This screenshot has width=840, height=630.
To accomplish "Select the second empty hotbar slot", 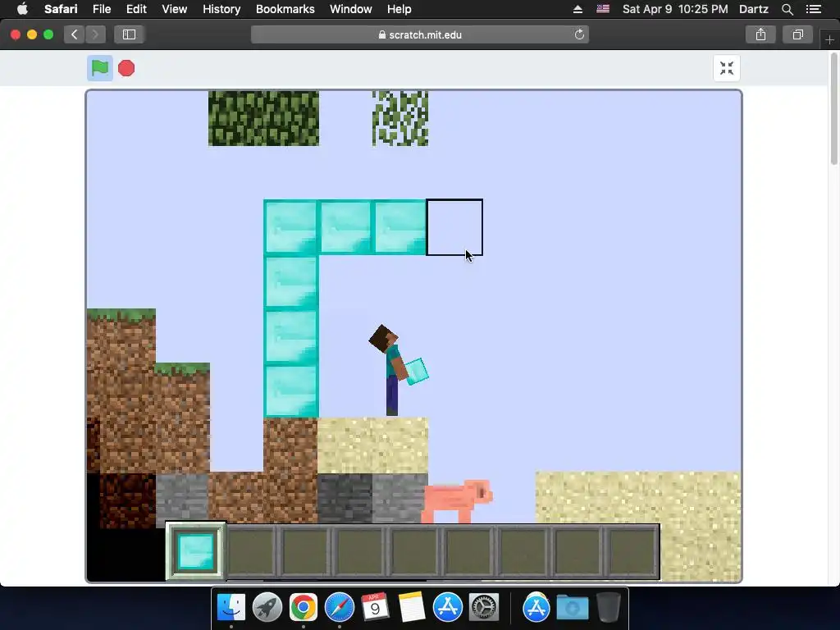I will tap(305, 552).
